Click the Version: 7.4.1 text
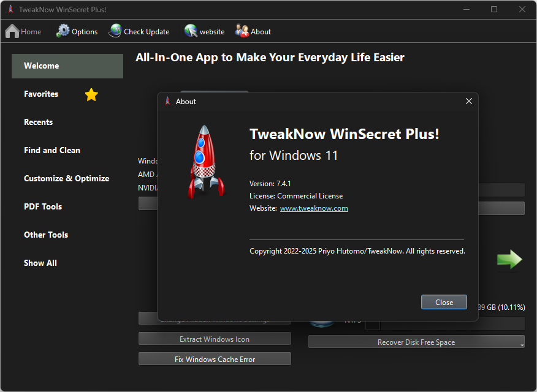 click(x=270, y=184)
